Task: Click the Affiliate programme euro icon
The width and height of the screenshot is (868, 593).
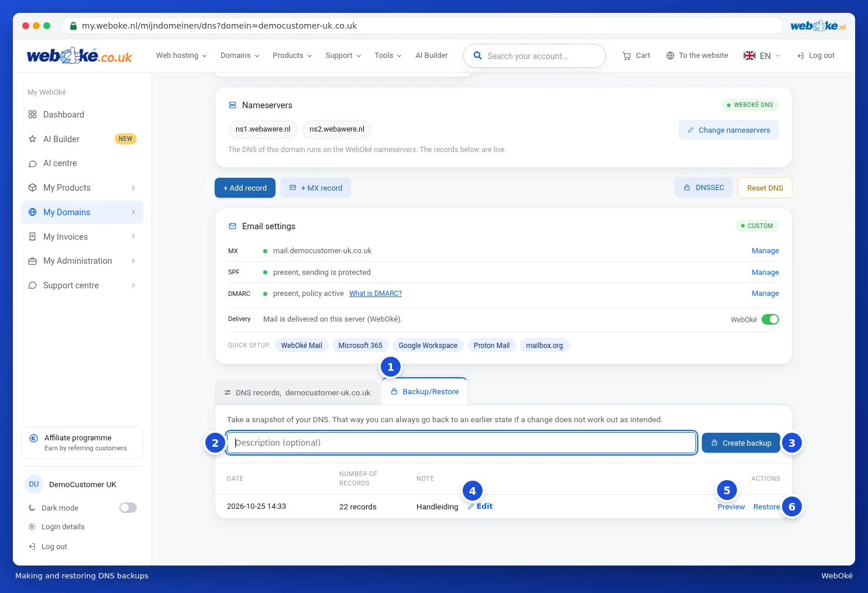Action: 34,438
